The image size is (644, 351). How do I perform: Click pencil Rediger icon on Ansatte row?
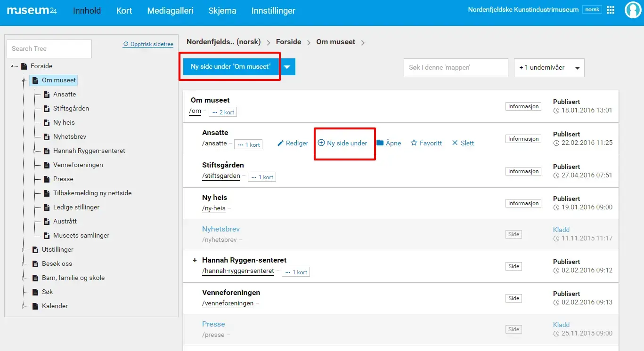pyautogui.click(x=281, y=143)
